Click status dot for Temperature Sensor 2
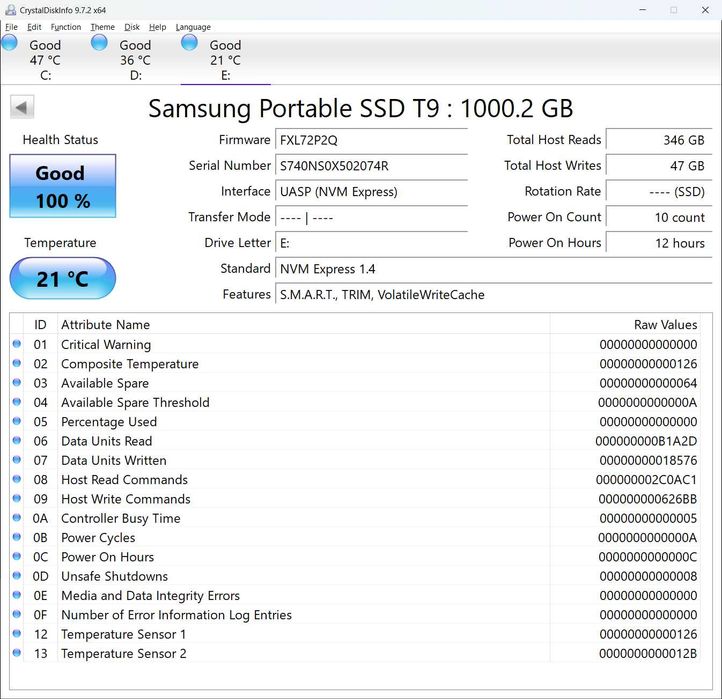This screenshot has height=699, width=722. (17, 653)
